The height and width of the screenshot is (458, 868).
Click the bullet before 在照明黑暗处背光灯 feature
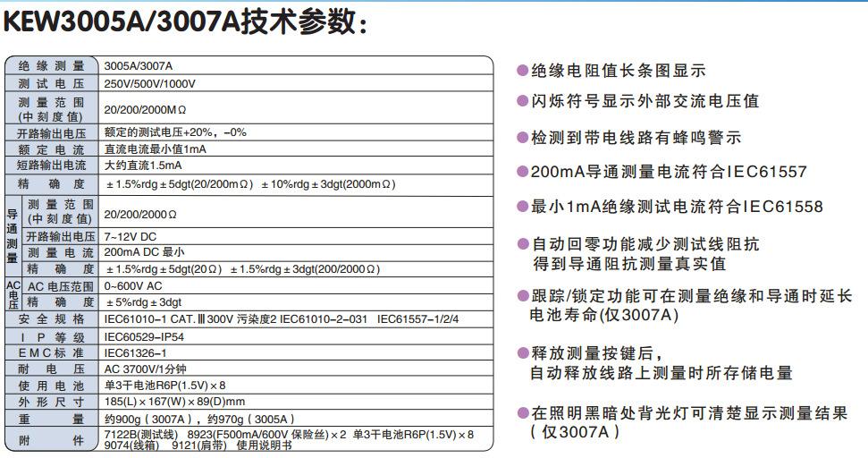click(x=523, y=412)
